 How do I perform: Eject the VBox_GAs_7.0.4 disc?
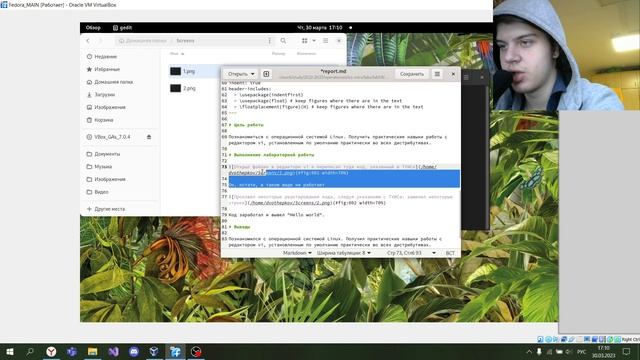pyautogui.click(x=149, y=137)
